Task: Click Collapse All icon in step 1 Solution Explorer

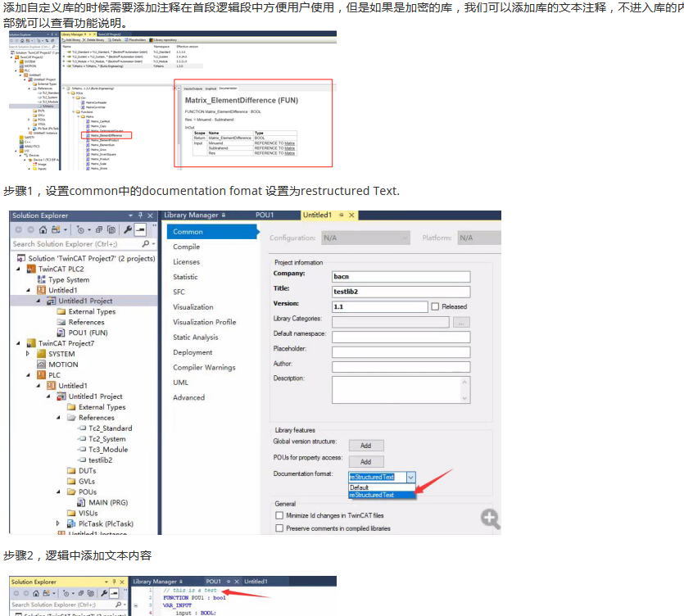Action: point(99,229)
